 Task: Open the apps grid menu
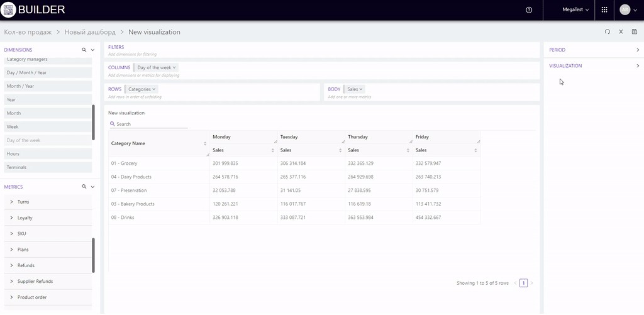point(604,10)
